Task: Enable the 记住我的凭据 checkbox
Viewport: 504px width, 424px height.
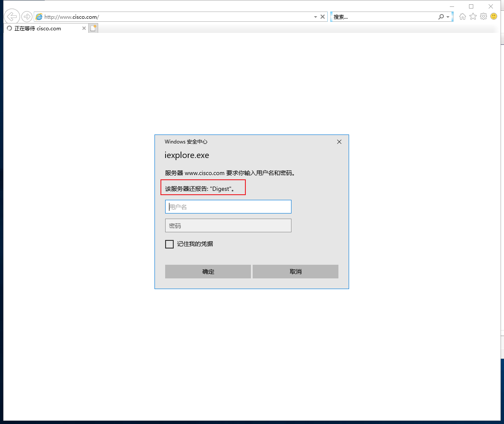Action: coord(169,244)
